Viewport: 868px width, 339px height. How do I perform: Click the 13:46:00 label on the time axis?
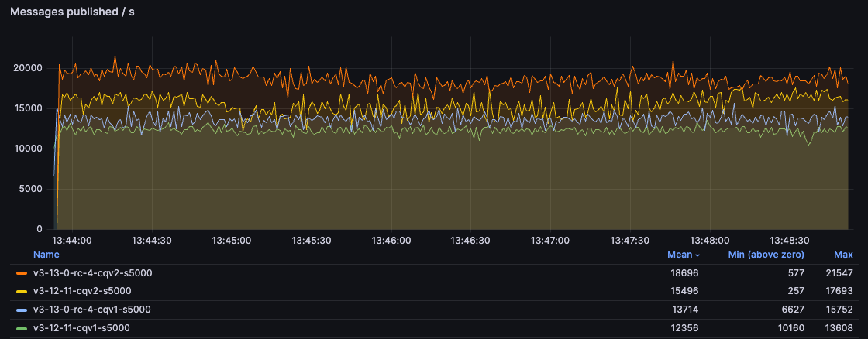[x=391, y=241]
